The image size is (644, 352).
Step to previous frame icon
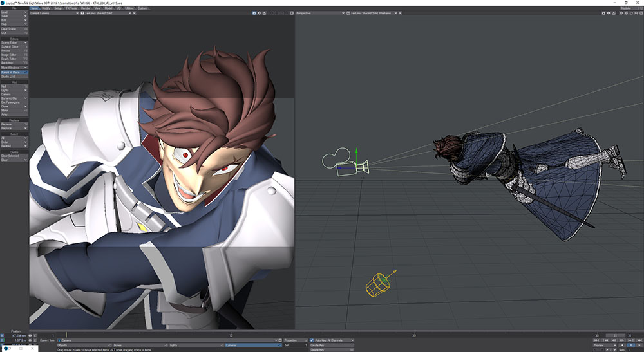pyautogui.click(x=614, y=340)
